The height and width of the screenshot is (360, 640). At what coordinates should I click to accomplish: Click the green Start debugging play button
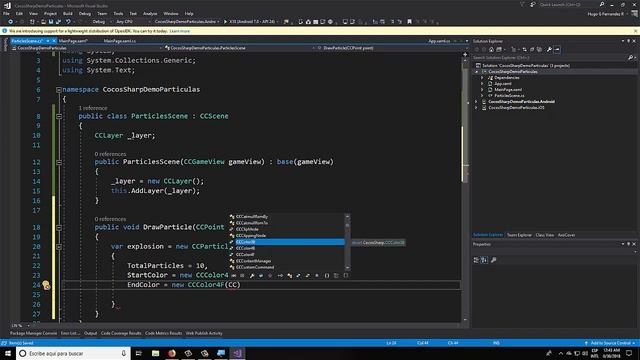[x=225, y=22]
